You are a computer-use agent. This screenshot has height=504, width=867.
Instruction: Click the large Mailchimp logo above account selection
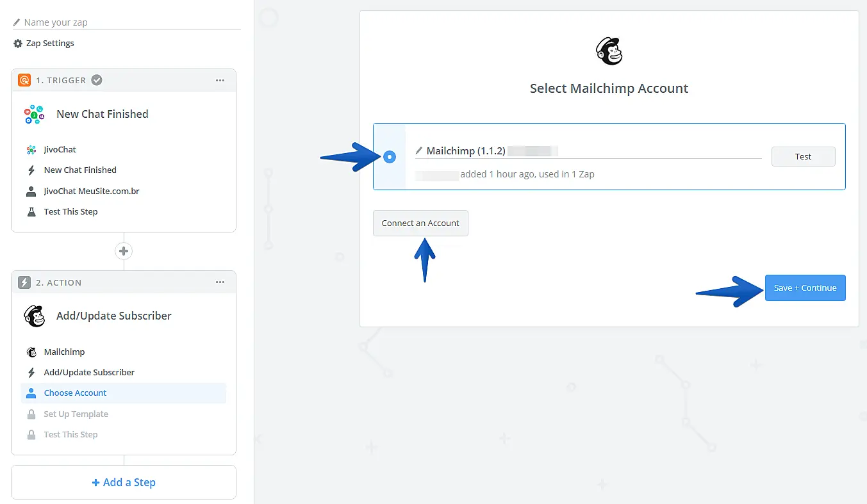tap(609, 51)
